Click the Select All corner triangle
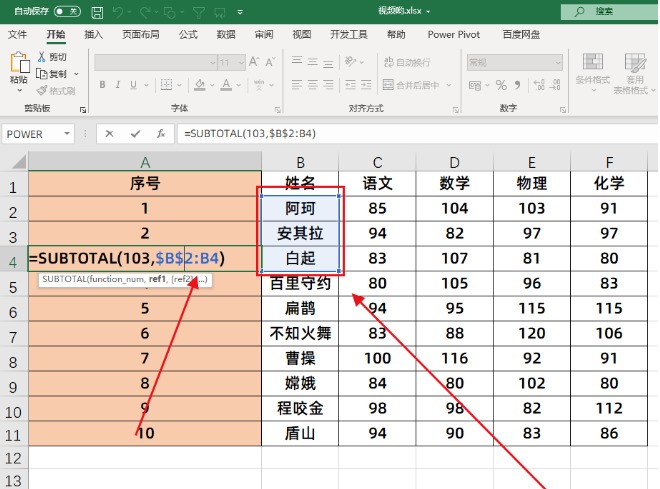This screenshot has height=489, width=660. coord(18,162)
